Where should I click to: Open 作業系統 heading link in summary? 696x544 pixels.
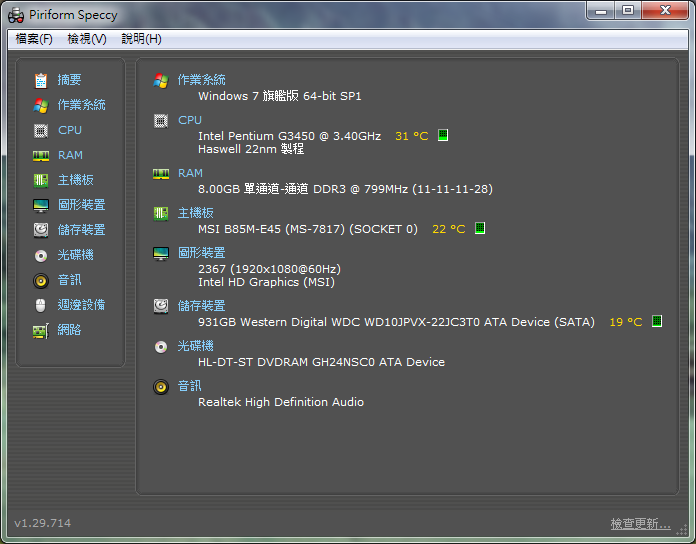202,80
